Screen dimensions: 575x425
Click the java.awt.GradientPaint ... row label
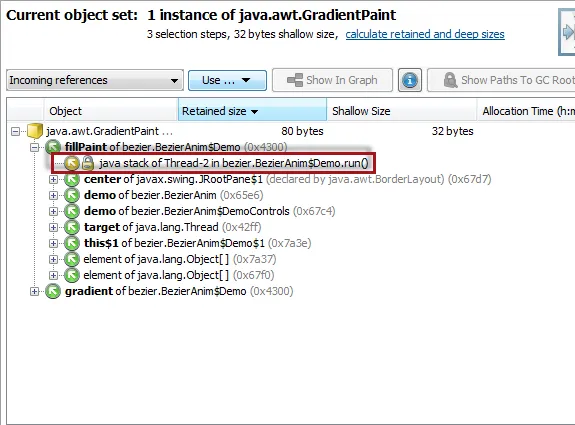[109, 131]
